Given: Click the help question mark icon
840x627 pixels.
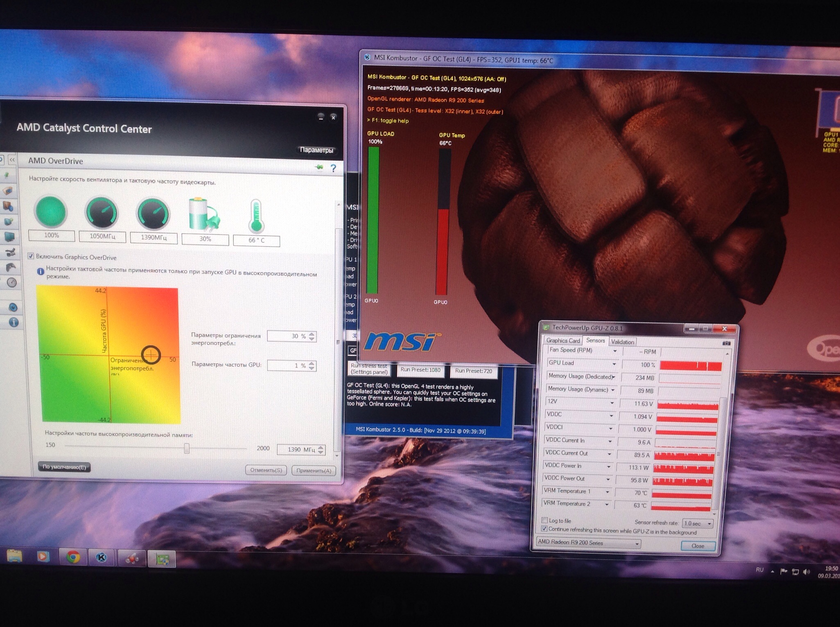Looking at the screenshot, I should (x=333, y=168).
